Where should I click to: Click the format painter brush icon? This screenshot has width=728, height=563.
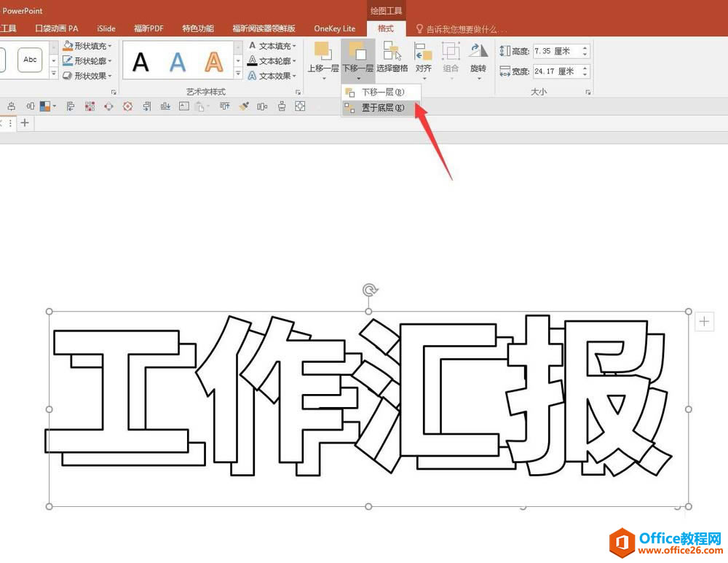click(244, 106)
